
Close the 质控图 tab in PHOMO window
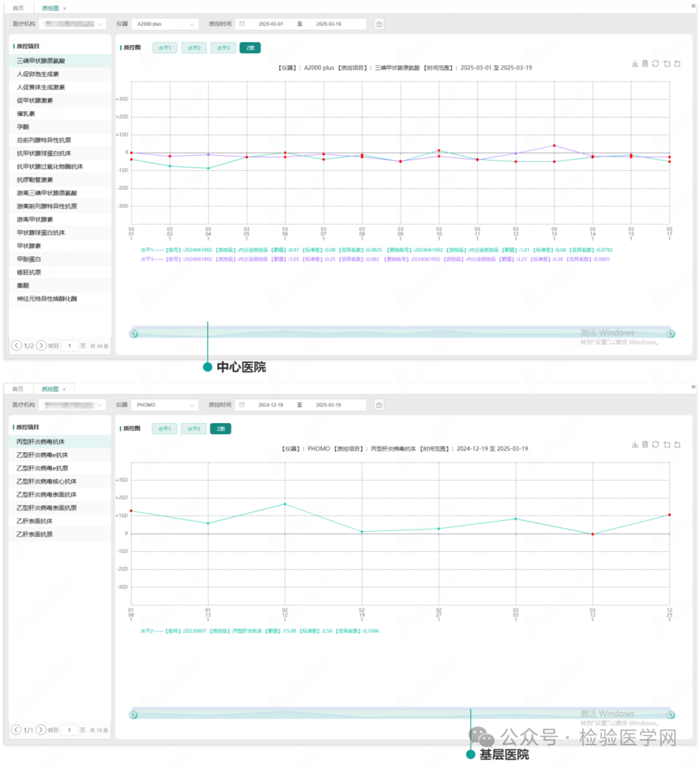click(x=64, y=389)
